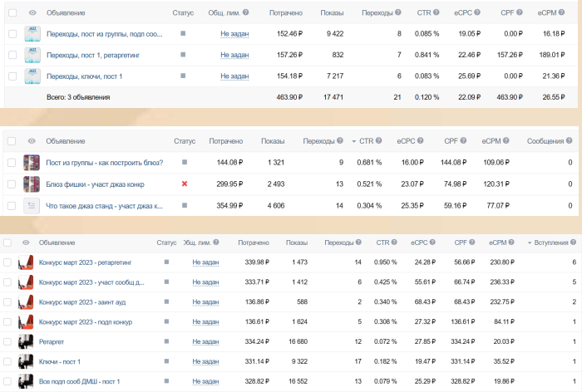582x392 pixels.
Task: Tick checkbox for Пост из группы blues ad
Action: [12, 163]
